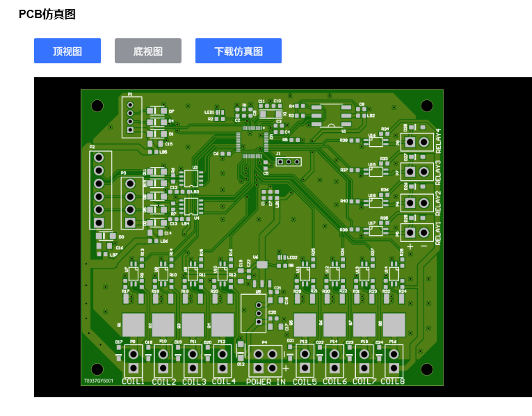532x416 pixels.
Task: Click the RELAY1 vertical label
Action: coord(438,234)
